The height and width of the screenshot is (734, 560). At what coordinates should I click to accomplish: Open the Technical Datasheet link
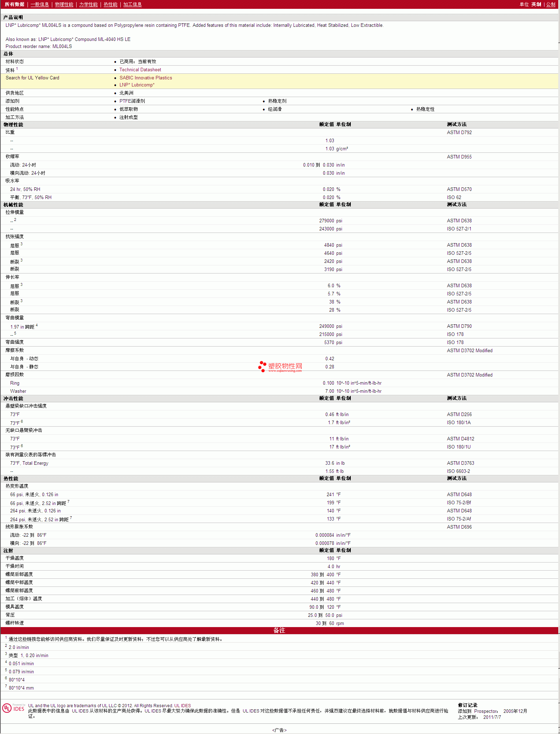pos(140,70)
